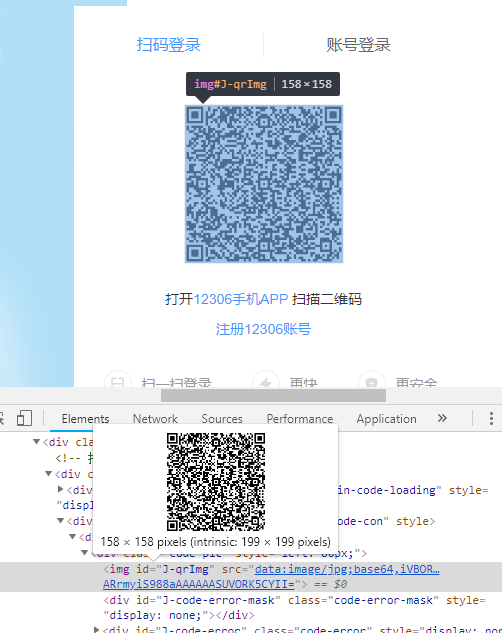
Task: Click the 扫一扫登录 feature icon
Action: coord(118,381)
